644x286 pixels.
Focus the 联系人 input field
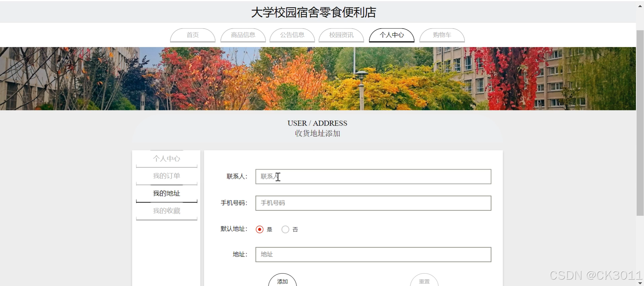tap(373, 177)
